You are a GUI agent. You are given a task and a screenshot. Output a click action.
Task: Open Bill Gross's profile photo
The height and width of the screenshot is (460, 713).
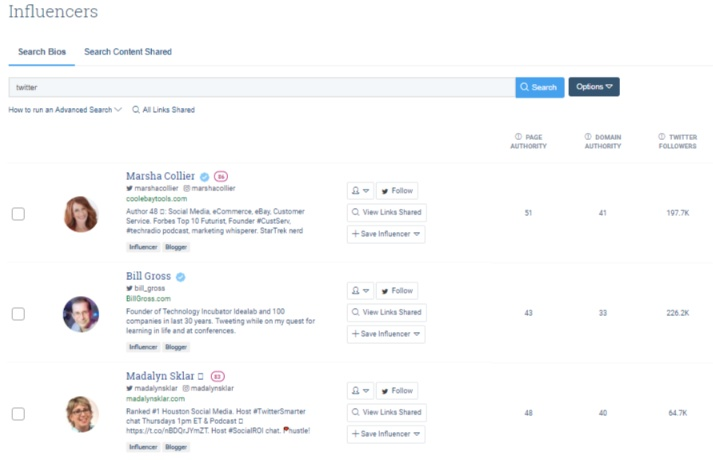pyautogui.click(x=81, y=314)
